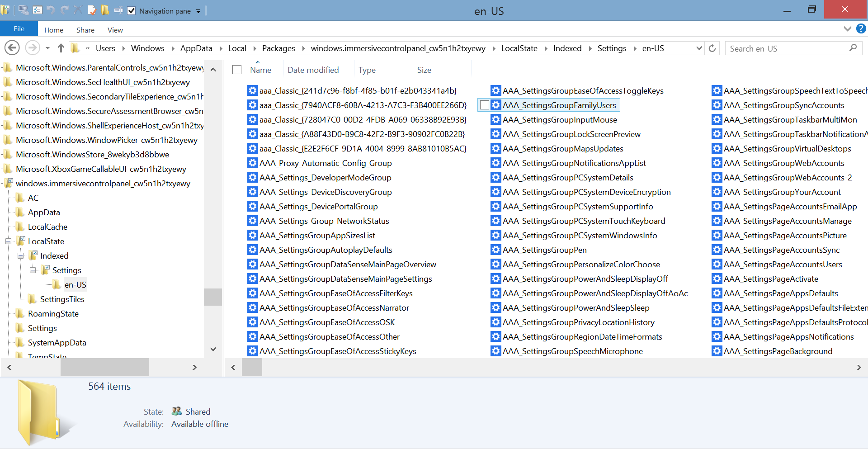Click the AAA_Proxy_Automatic_Config_Group file icon
This screenshot has height=449, width=868.
(x=253, y=163)
